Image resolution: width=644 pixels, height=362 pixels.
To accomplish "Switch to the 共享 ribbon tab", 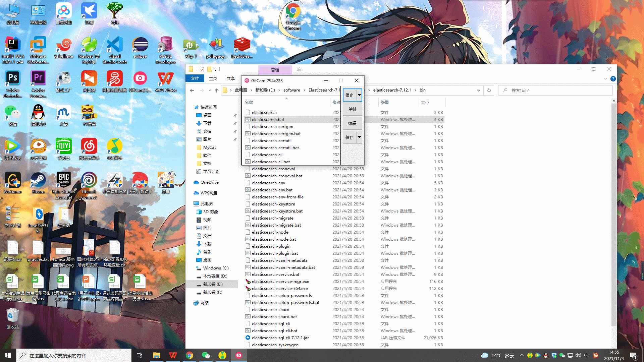I will pyautogui.click(x=231, y=78).
